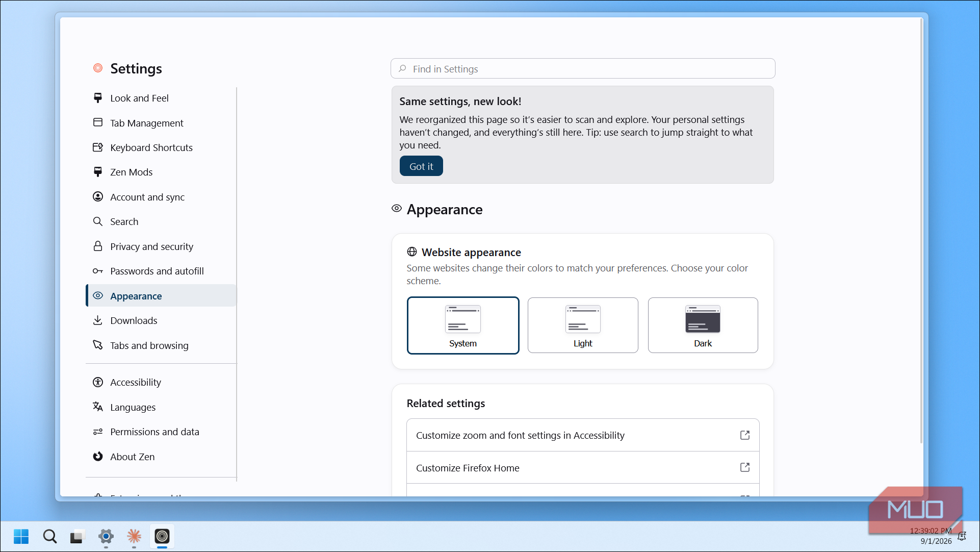Open the Look and Feel settings section
Viewport: 980px width, 552px height.
(161, 98)
